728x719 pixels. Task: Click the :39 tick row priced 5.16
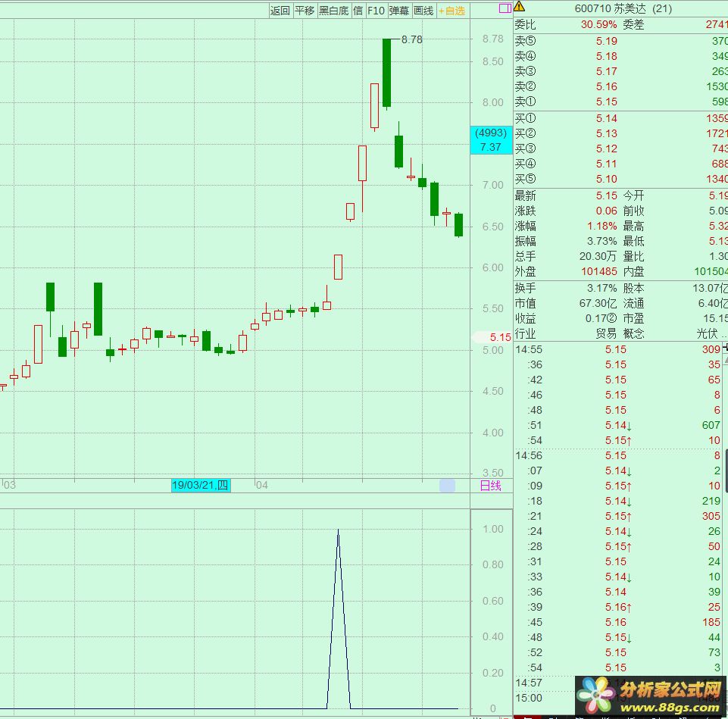pyautogui.click(x=618, y=607)
